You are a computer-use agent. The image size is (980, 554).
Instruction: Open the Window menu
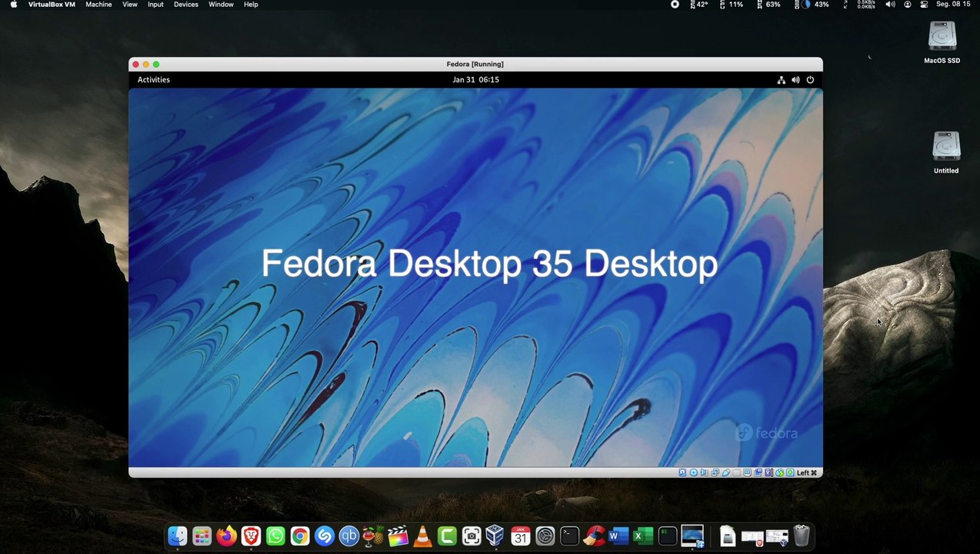click(x=221, y=5)
